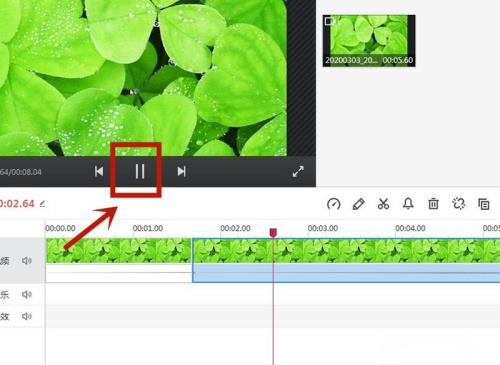Image resolution: width=500 pixels, height=365 pixels.
Task: Click the 00:02.00 ruler mark
Action: pos(235,228)
